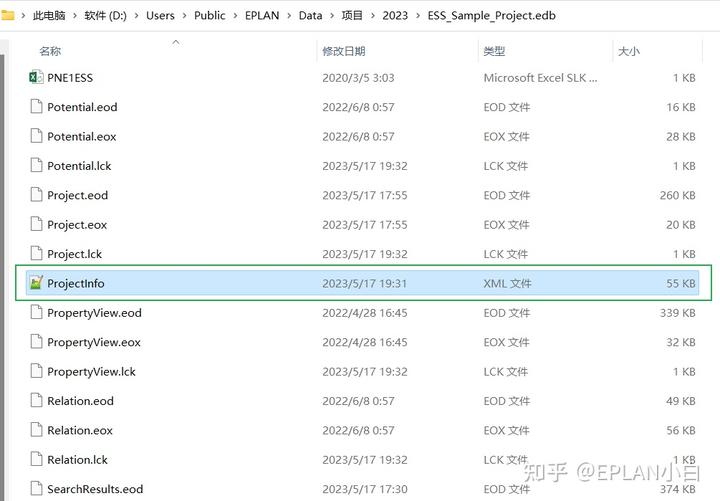Select the PNE1ESS file name
This screenshot has height=501, width=720.
70,78
